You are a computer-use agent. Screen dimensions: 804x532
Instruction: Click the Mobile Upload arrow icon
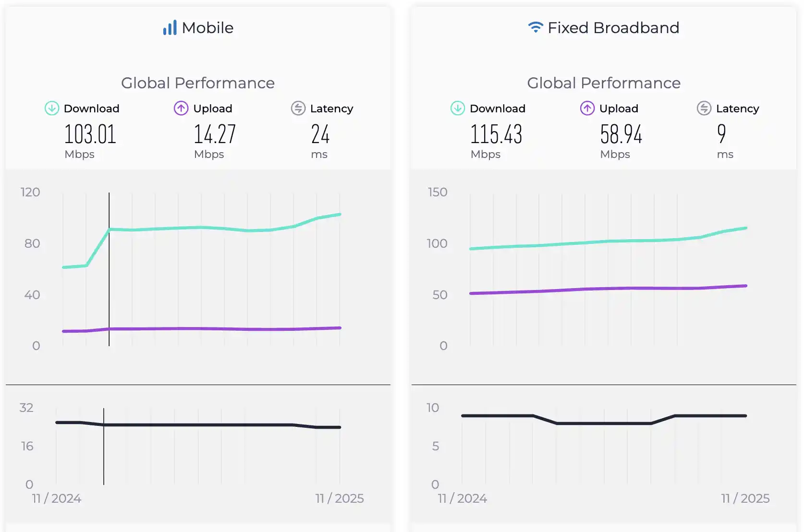(x=181, y=109)
